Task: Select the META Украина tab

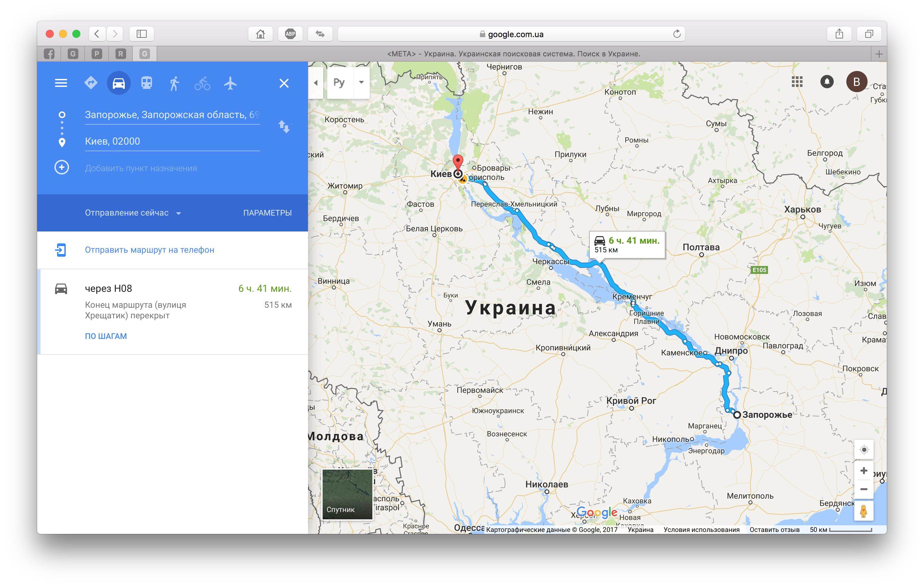Action: click(x=514, y=54)
